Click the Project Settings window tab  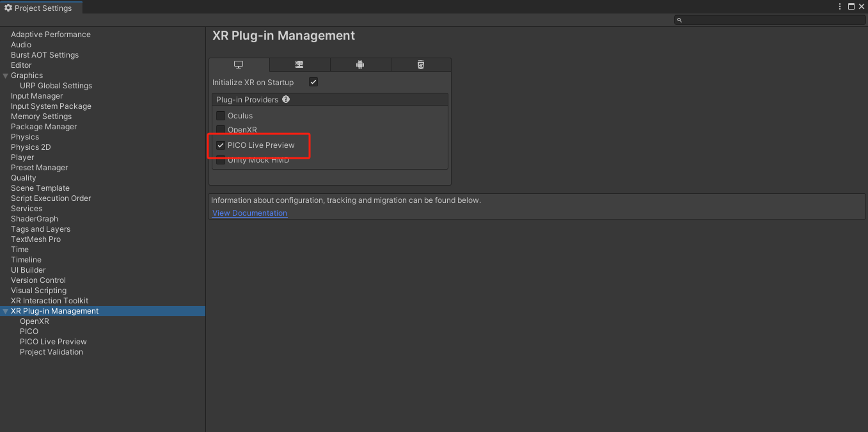tap(42, 8)
